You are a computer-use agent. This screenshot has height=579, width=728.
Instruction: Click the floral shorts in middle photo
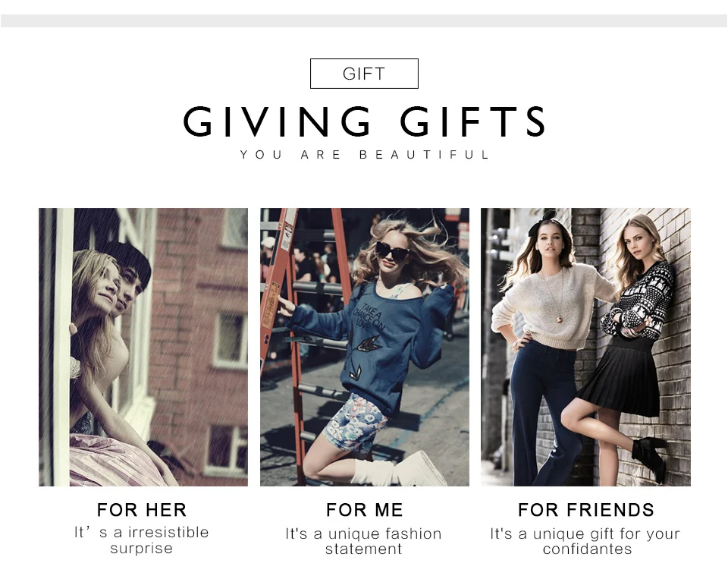[x=359, y=423]
